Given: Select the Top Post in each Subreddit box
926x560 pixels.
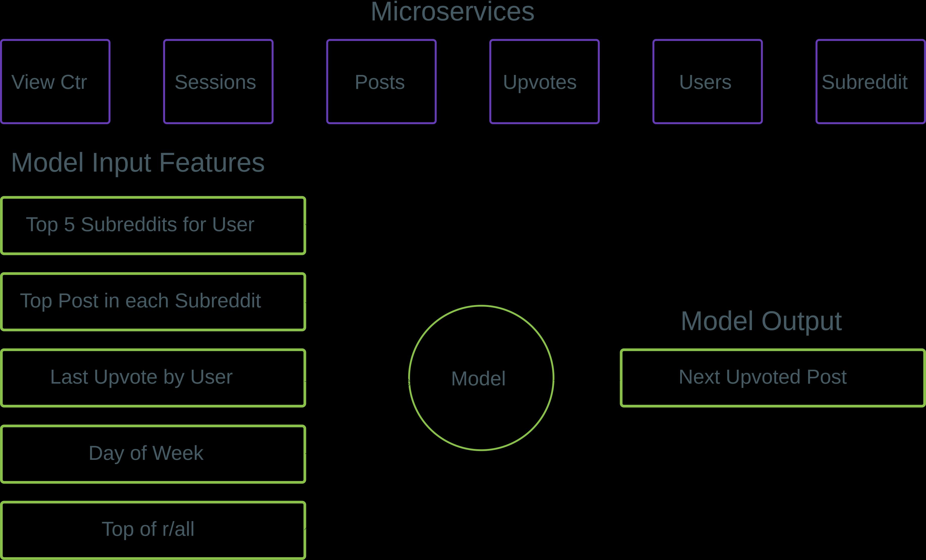Looking at the screenshot, I should (153, 302).
